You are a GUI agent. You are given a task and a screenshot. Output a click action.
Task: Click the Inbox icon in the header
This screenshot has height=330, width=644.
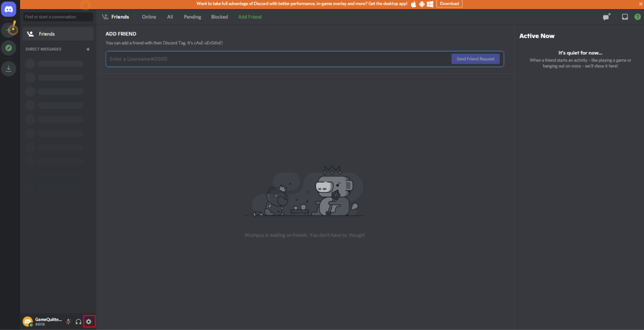[x=625, y=17]
